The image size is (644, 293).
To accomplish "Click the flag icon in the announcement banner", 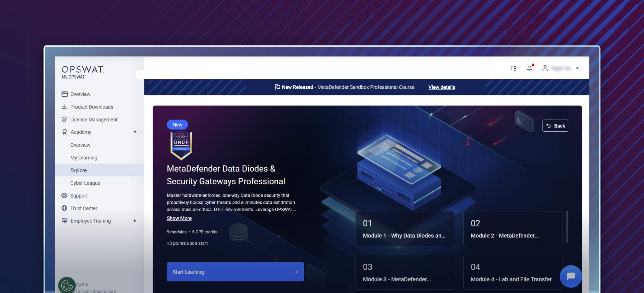I will point(277,87).
